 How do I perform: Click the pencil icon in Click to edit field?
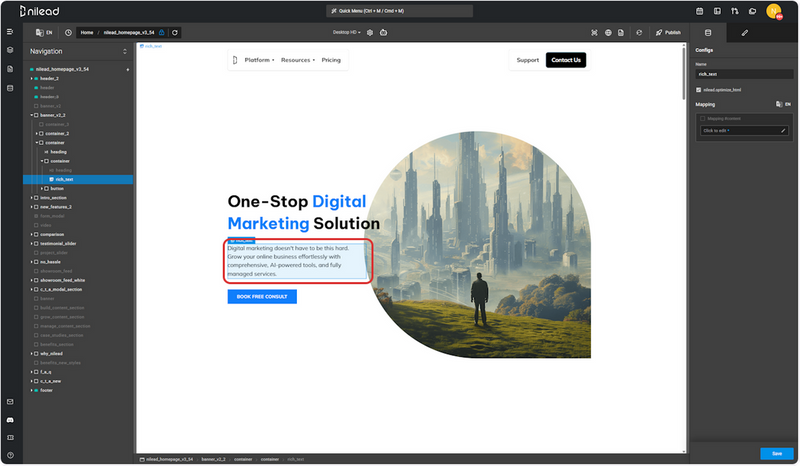click(x=783, y=131)
